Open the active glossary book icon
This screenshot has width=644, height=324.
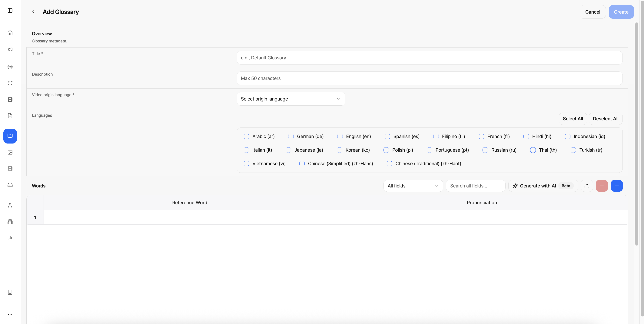point(10,136)
